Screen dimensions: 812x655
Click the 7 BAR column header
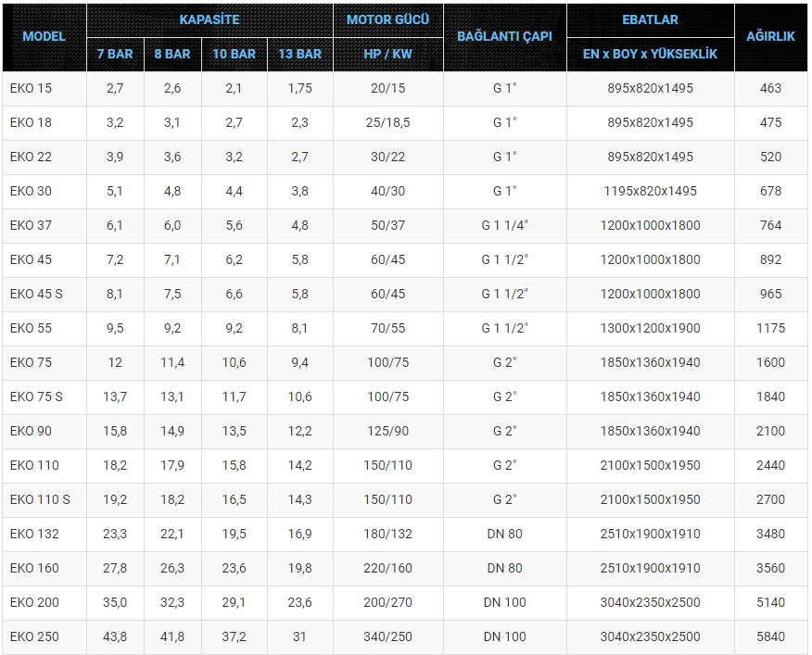click(x=115, y=55)
